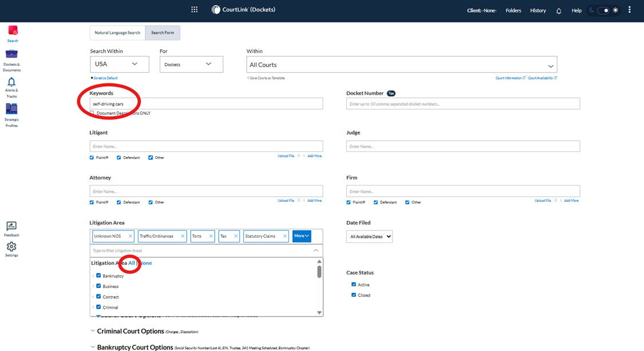Screen dimensions: 644x351
Task: Open the app grid launcher icon
Action: pos(195,10)
